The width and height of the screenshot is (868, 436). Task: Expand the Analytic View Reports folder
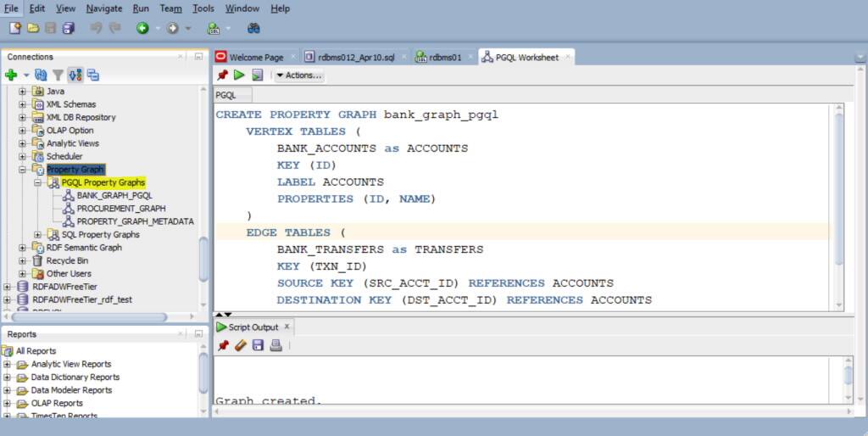coord(7,364)
